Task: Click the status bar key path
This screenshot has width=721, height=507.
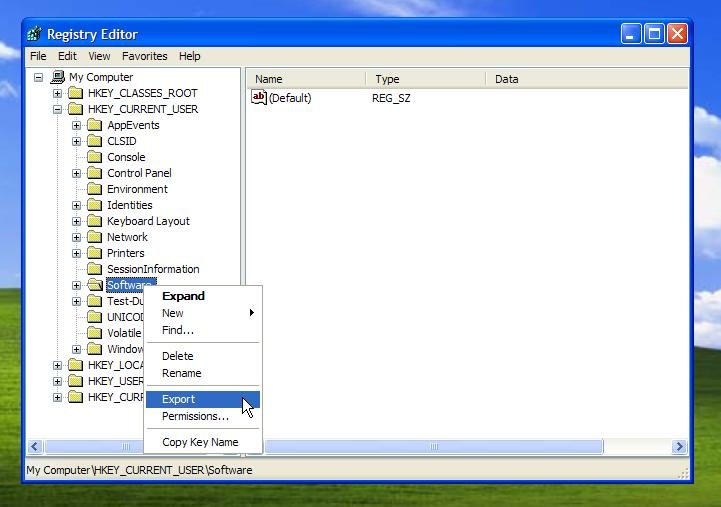Action: [x=139, y=470]
